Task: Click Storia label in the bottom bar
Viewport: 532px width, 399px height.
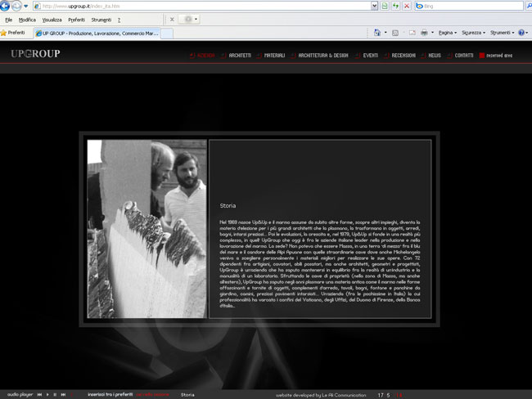Action: (x=187, y=395)
